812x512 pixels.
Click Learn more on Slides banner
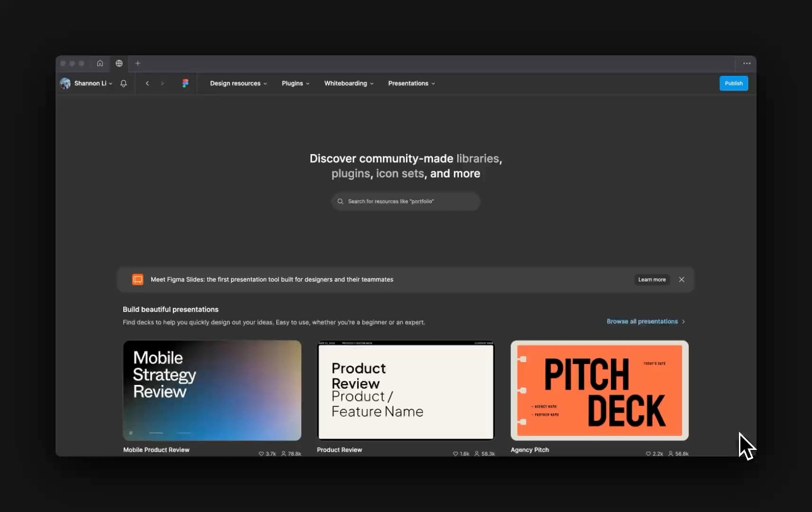(652, 280)
